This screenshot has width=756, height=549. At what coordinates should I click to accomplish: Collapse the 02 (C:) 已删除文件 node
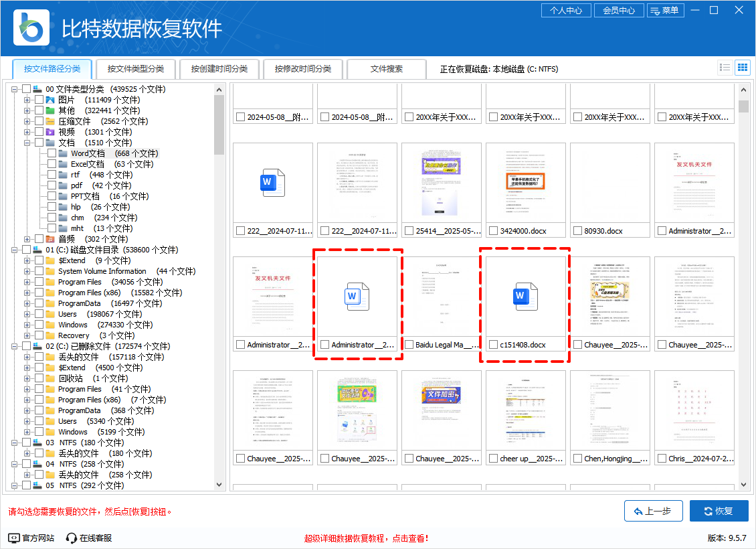tap(15, 346)
